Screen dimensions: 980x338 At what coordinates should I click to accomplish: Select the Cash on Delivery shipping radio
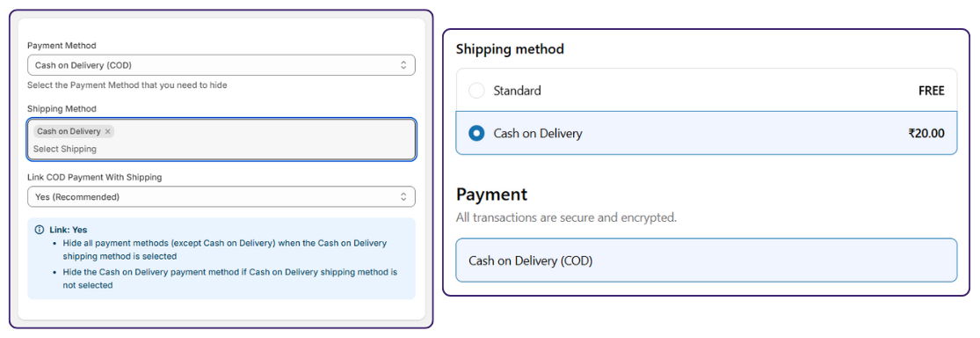(x=476, y=133)
